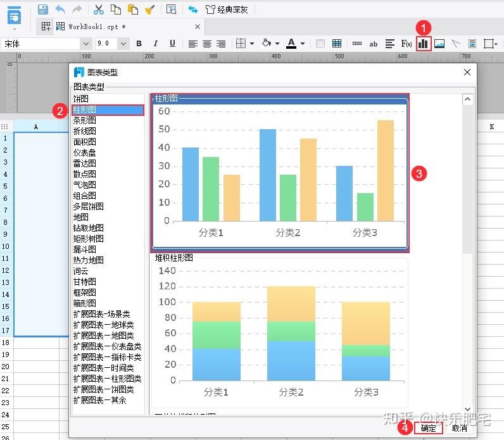504x440 pixels.
Task: Select 面积图 in chart type list
Action: pos(108,142)
